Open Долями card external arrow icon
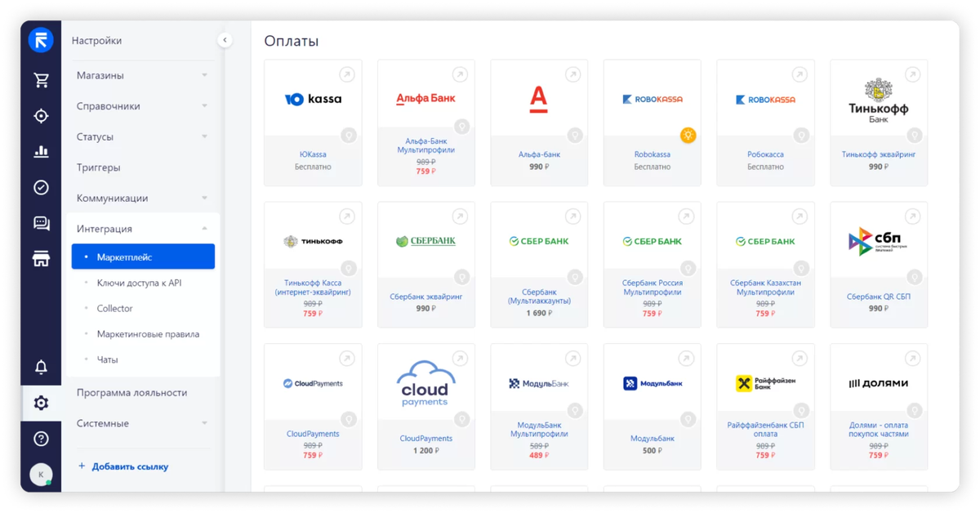 point(913,358)
